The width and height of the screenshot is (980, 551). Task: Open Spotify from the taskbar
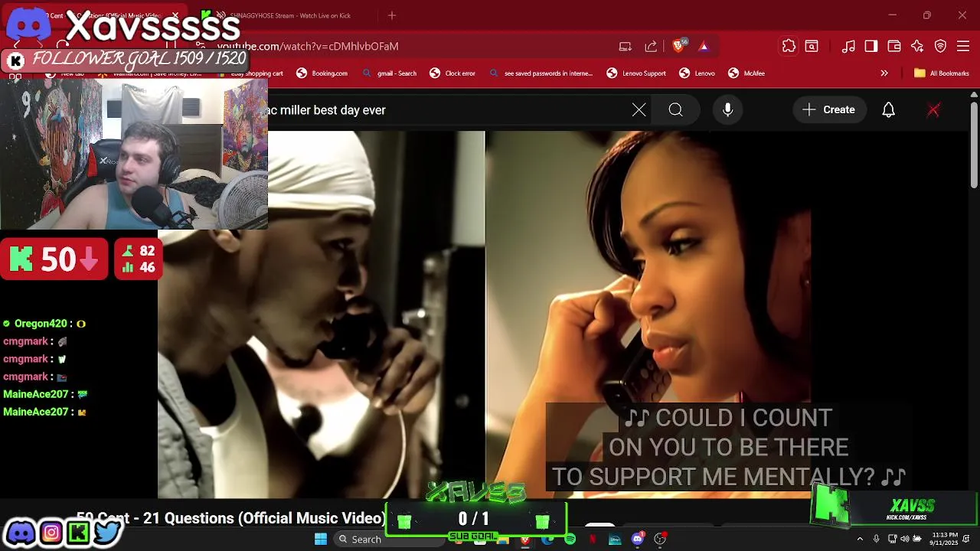[570, 539]
